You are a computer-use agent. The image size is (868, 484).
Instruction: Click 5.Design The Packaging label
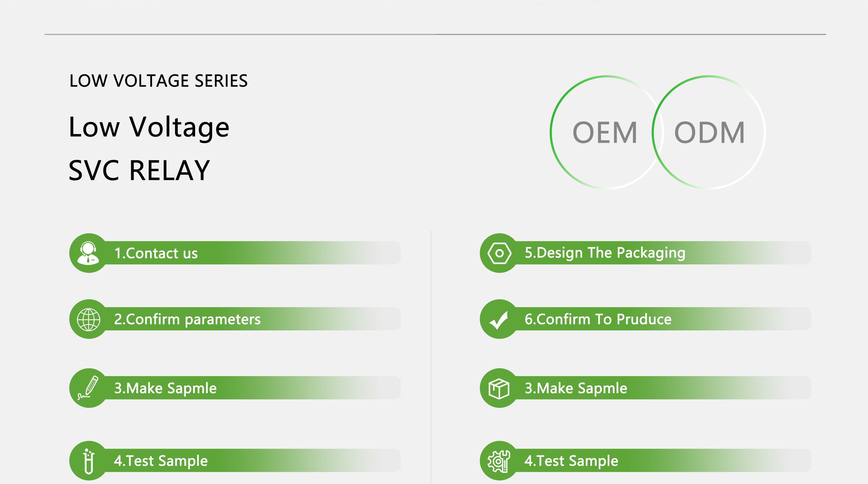605,253
